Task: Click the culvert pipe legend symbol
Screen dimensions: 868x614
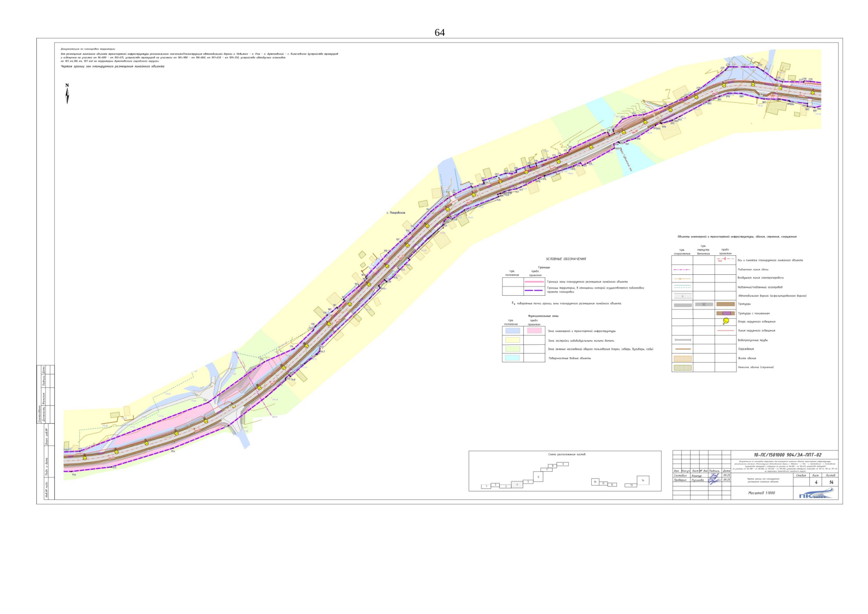Action: (682, 340)
